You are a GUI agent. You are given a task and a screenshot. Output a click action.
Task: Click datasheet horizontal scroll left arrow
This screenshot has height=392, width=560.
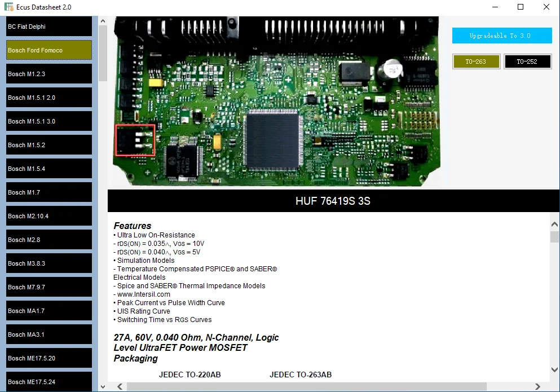(120, 386)
